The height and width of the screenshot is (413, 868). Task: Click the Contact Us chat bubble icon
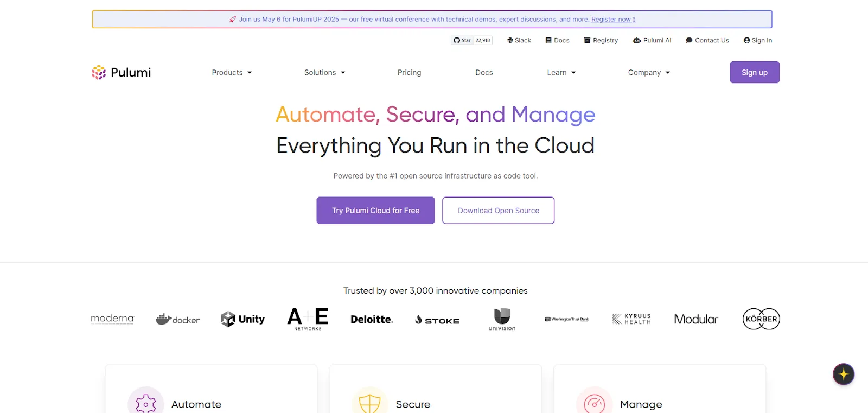point(689,40)
